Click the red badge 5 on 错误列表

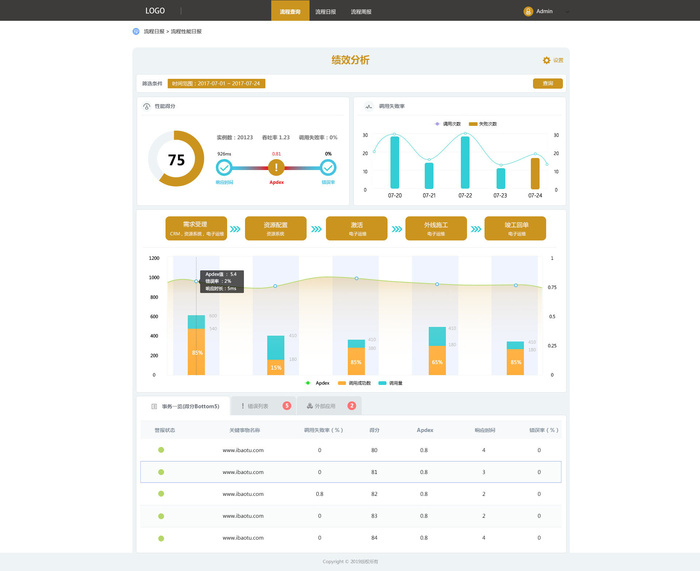(x=287, y=405)
